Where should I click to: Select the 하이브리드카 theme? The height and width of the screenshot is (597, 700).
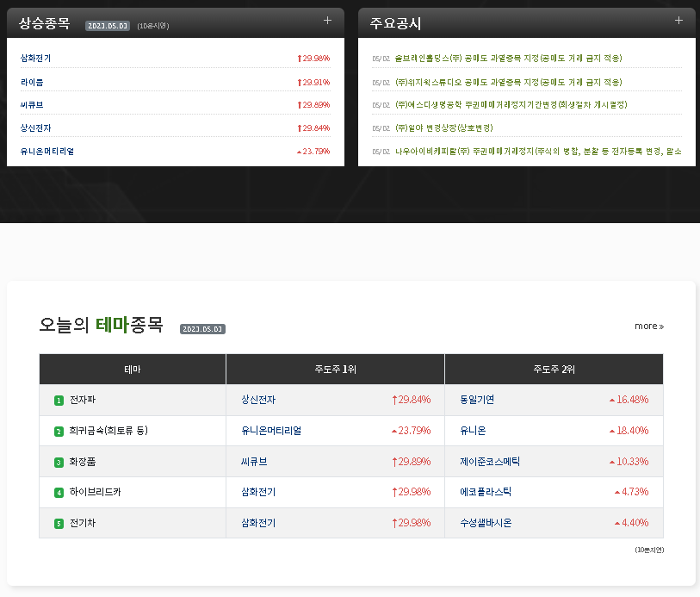(95, 492)
